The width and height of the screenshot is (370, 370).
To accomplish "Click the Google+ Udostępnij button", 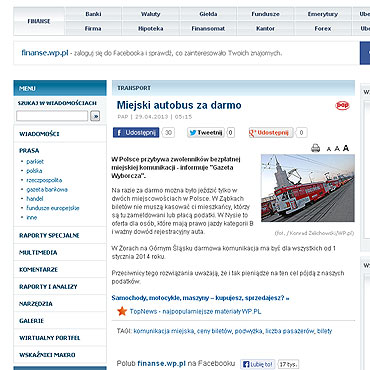I will (x=271, y=133).
